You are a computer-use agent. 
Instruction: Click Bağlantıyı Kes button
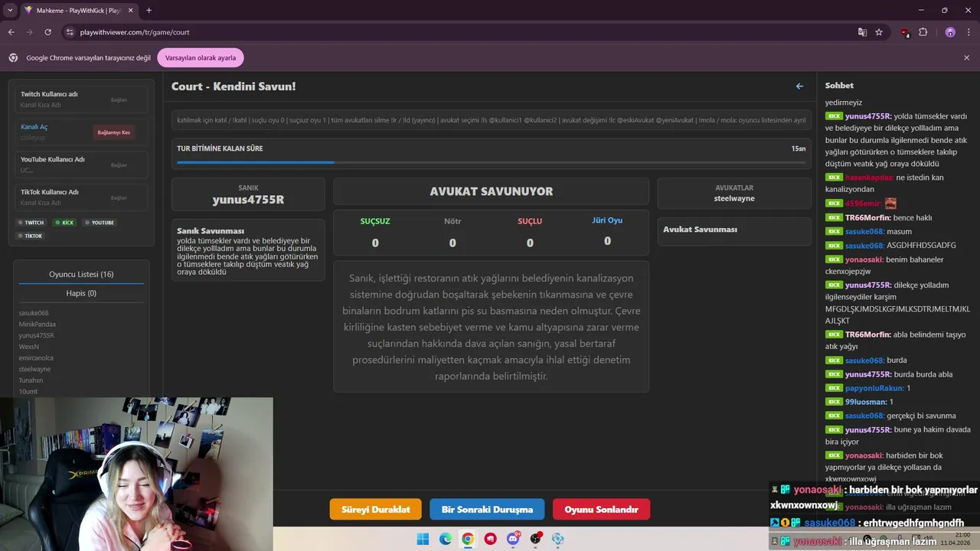pos(113,132)
